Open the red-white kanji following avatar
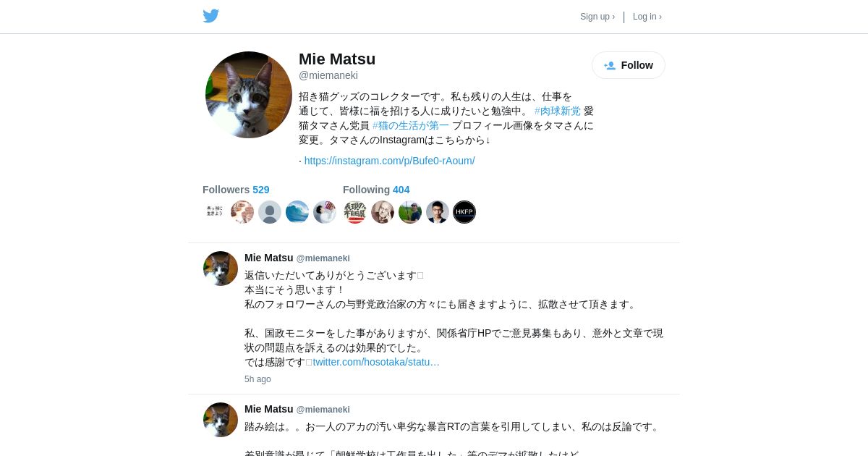Screen dimensions: 868x456 [354, 212]
